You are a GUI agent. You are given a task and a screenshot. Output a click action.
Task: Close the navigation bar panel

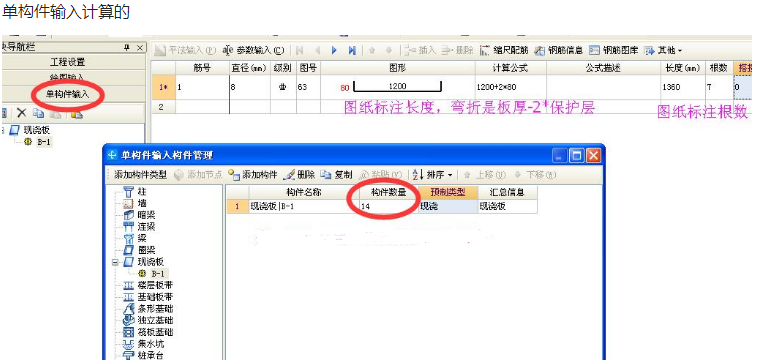139,47
